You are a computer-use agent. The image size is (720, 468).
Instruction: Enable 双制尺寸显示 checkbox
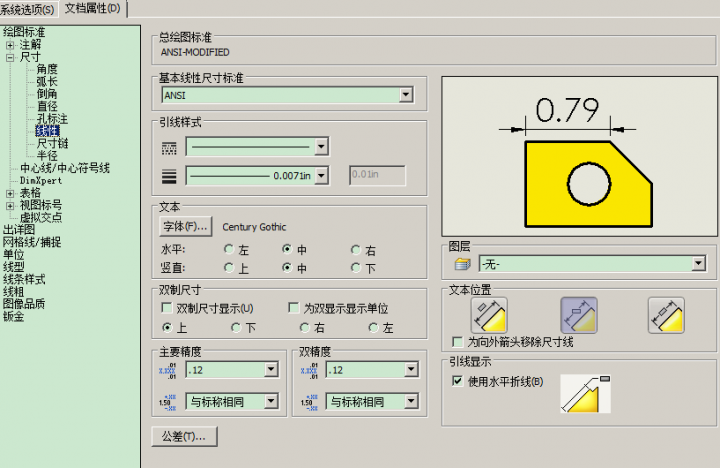[x=168, y=309]
